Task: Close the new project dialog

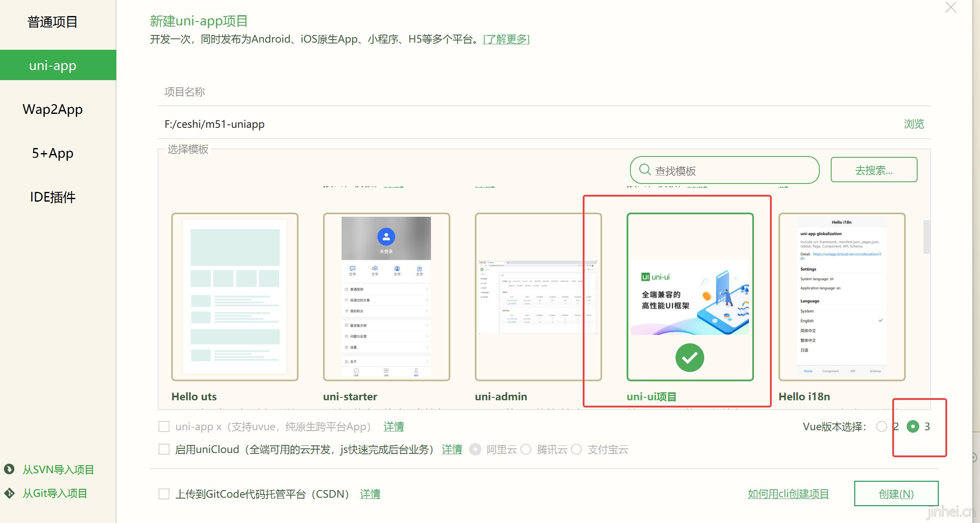Action: (x=950, y=8)
